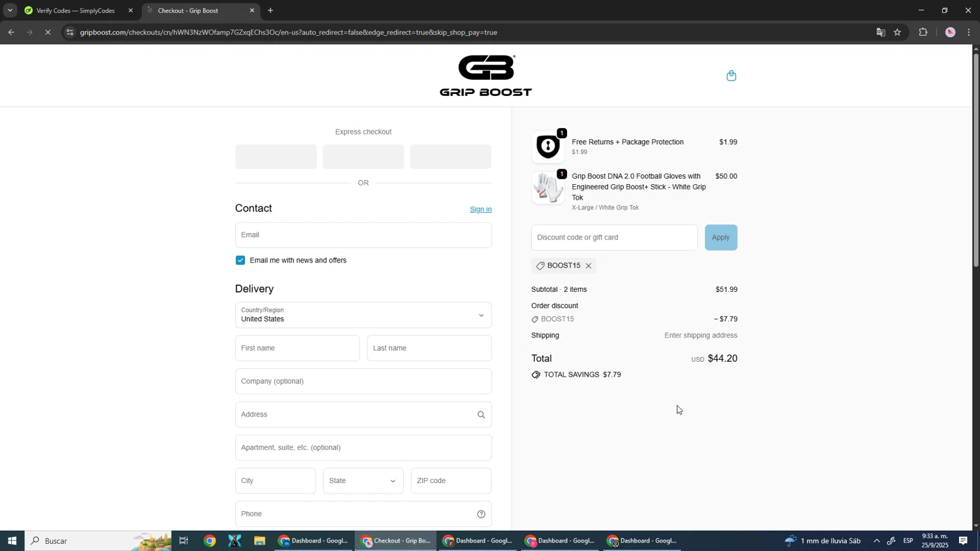
Task: Click the Apartment, suite, etc. field
Action: coord(363,448)
